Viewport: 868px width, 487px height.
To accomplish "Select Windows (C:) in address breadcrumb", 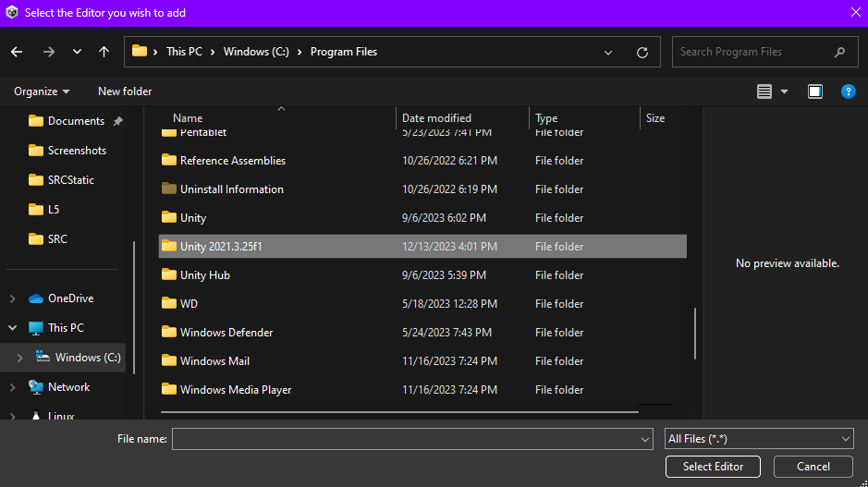I will (256, 52).
